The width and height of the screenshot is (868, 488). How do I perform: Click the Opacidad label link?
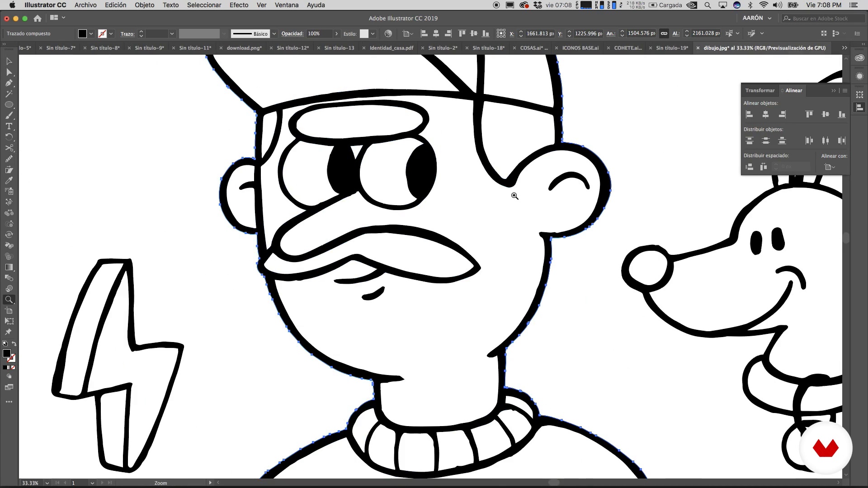pos(292,34)
